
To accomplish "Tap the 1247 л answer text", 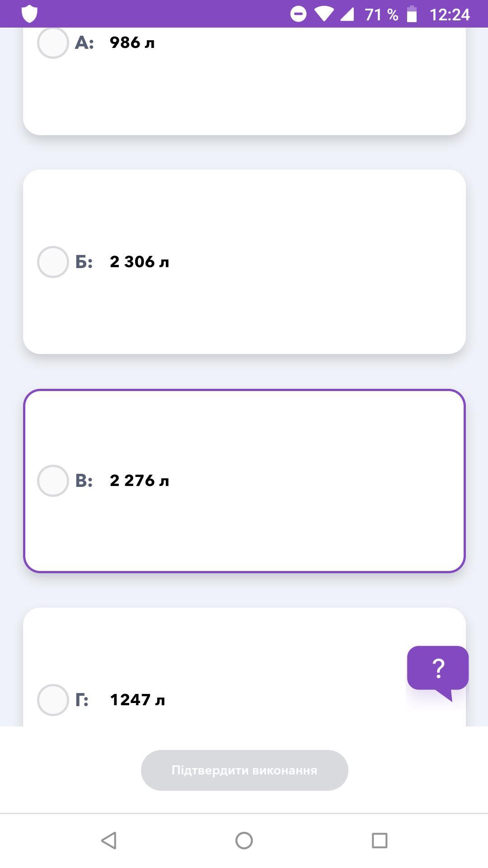I will coord(137,700).
